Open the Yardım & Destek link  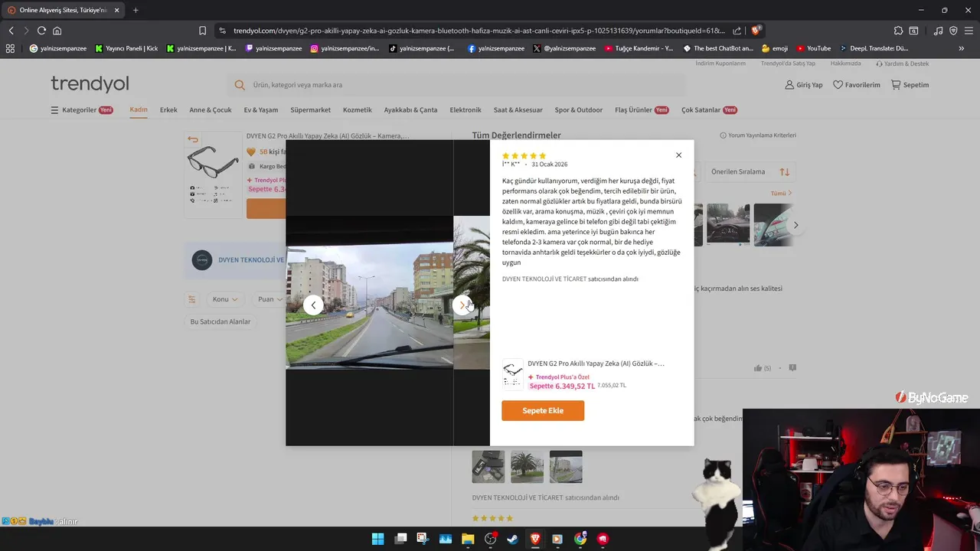pos(902,64)
